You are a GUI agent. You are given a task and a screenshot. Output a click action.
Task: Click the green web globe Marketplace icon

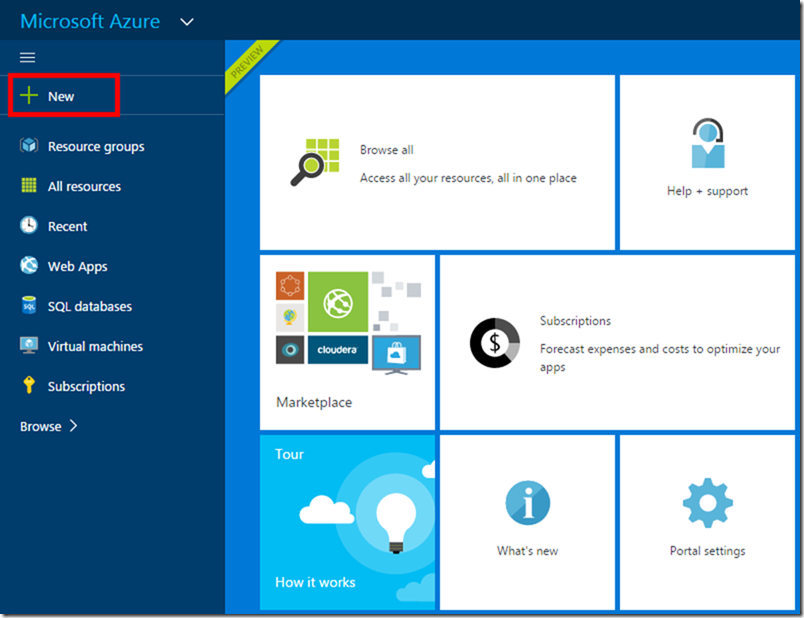coord(337,302)
